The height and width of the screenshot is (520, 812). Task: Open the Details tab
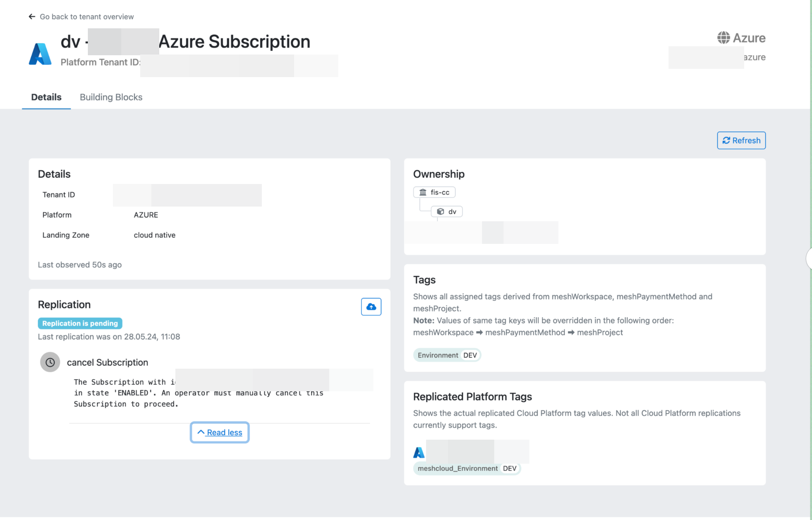click(46, 97)
